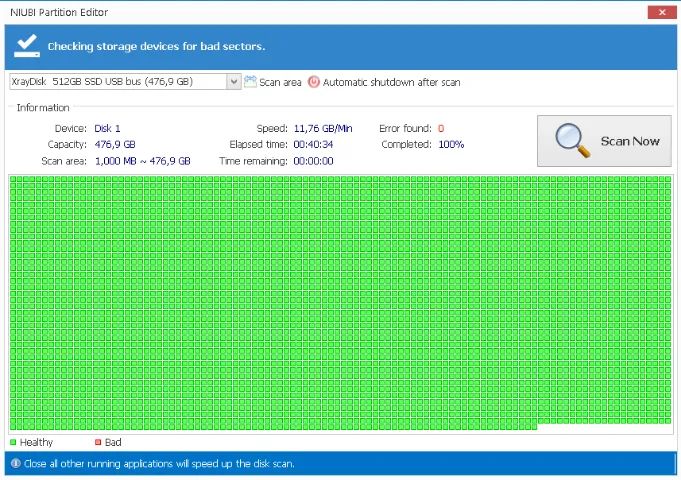Click the Bad legend label
Viewport: 681px width, 480px height.
113,442
